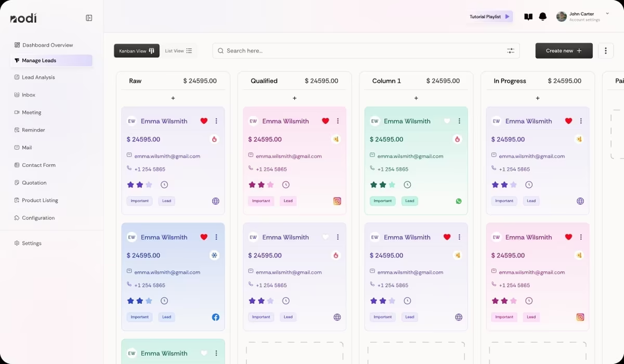Click the globe icon on second Column 1 card
The image size is (624, 364).
pos(459,317)
